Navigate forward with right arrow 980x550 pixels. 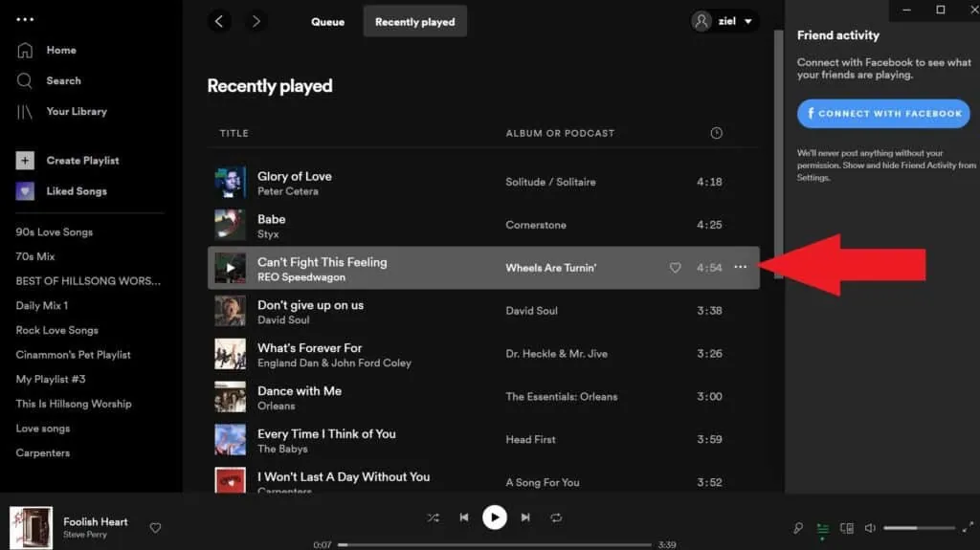(x=256, y=21)
